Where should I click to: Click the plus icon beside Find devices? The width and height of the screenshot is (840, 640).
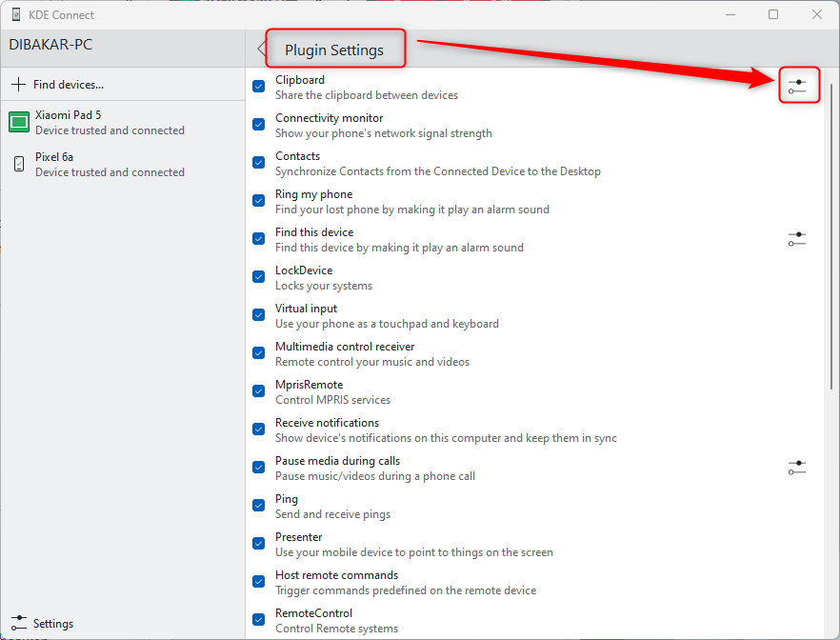pos(18,84)
